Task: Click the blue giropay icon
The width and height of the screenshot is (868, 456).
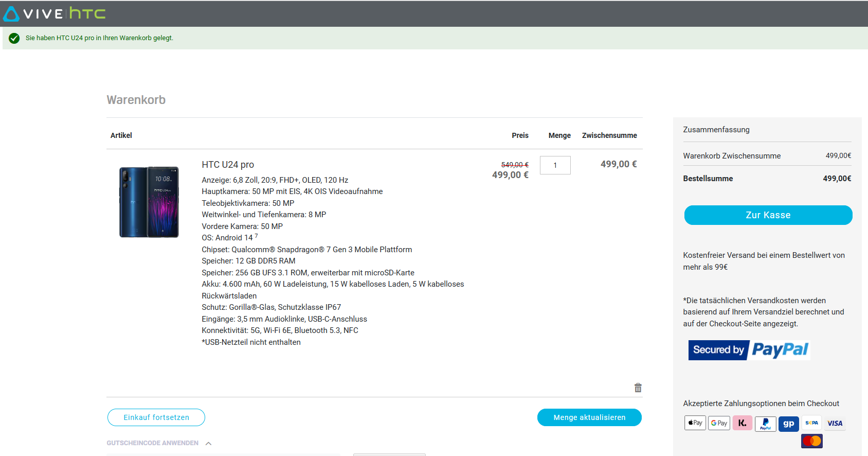Action: (788, 424)
